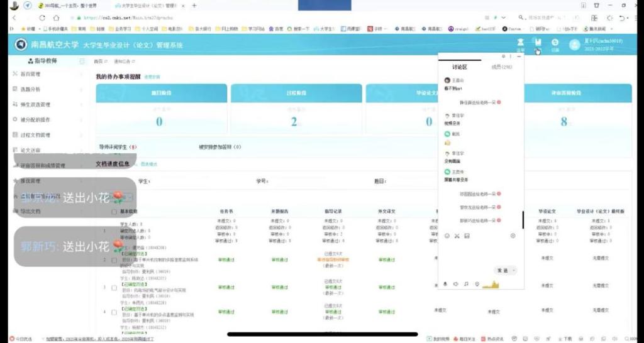Tick checkbox for row 3 陈政达 student
The height and width of the screenshot is (343, 644).
(114, 288)
